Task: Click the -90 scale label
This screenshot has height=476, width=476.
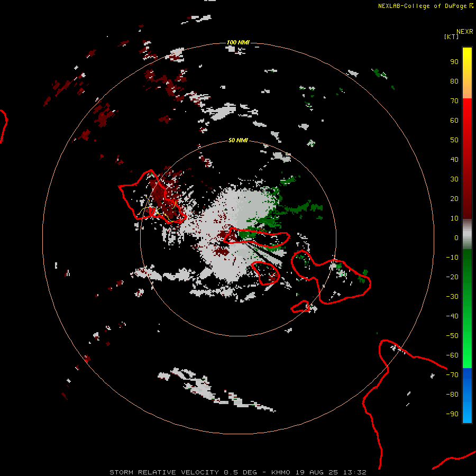Action: click(452, 414)
